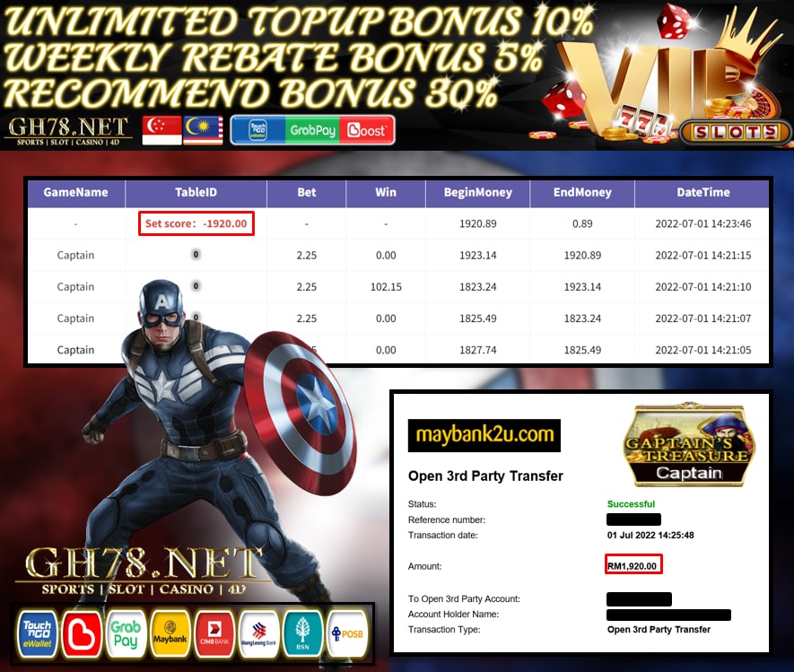Click the Win value 0.00 in the 14:21:15 row
The width and height of the screenshot is (794, 672).
386,255
